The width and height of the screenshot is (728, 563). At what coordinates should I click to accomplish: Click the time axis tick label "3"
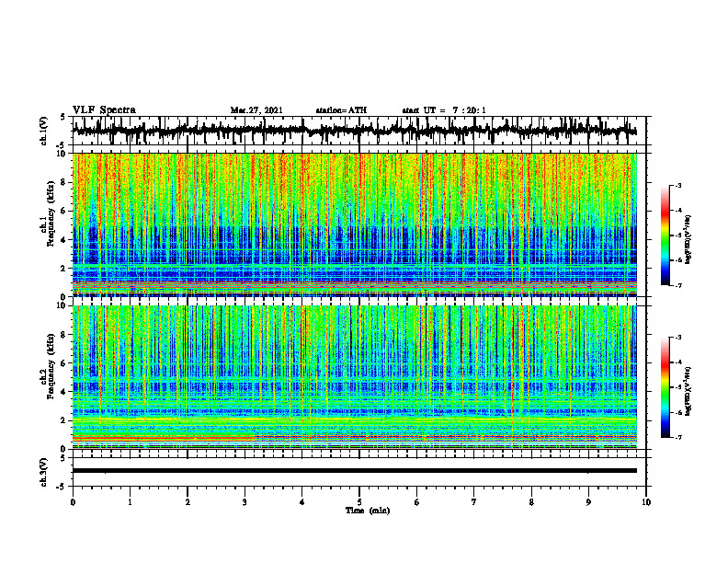coord(245,502)
